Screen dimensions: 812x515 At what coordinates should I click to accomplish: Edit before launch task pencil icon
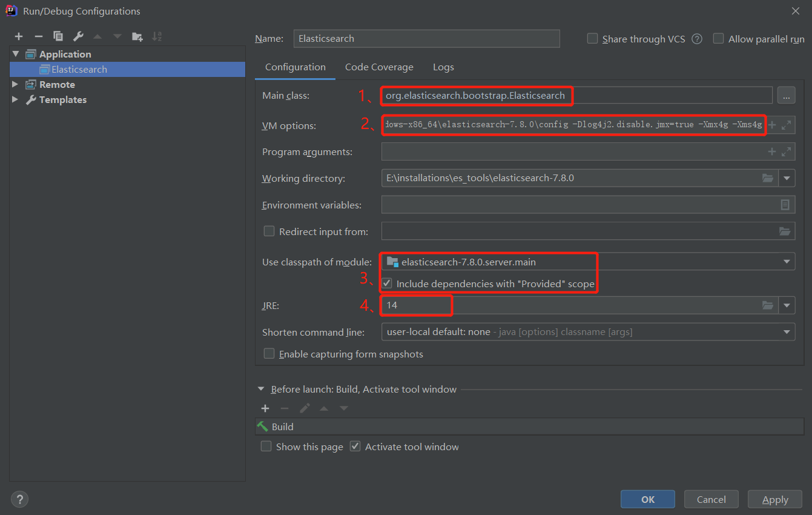click(x=305, y=408)
